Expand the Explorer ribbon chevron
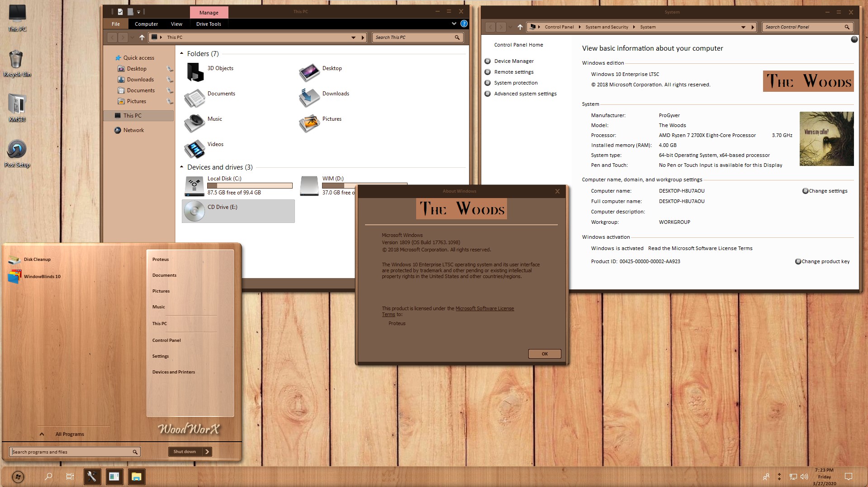 pyautogui.click(x=454, y=24)
